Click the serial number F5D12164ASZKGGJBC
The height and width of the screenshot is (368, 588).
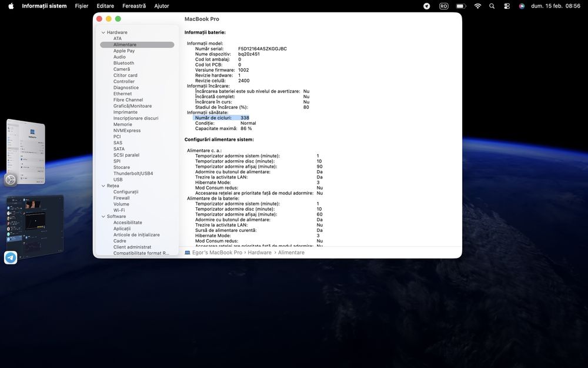pyautogui.click(x=262, y=49)
